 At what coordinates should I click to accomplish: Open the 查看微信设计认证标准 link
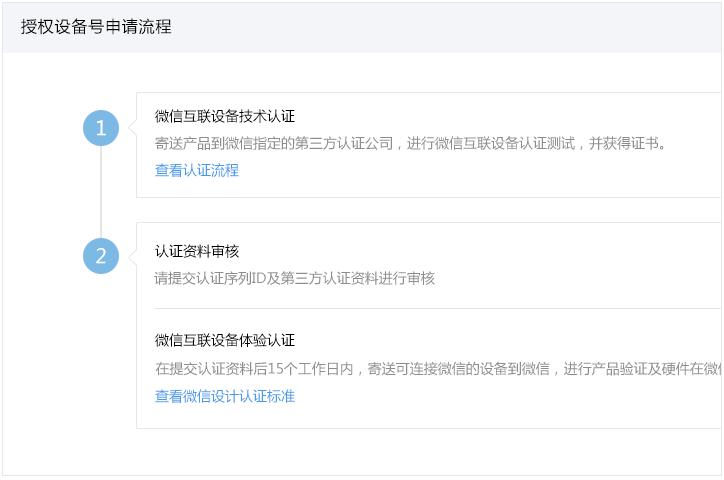[225, 396]
